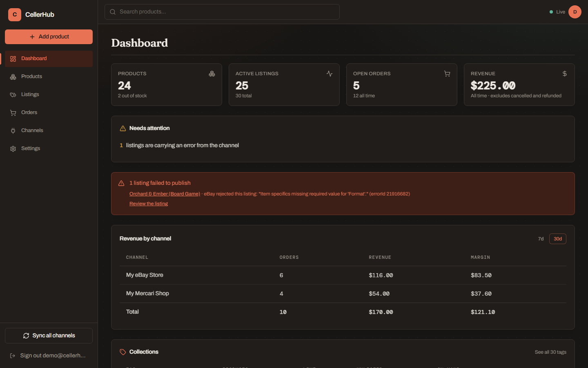Screen dimensions: 588x368
Task: Select the 30d revenue range
Action: click(558, 239)
